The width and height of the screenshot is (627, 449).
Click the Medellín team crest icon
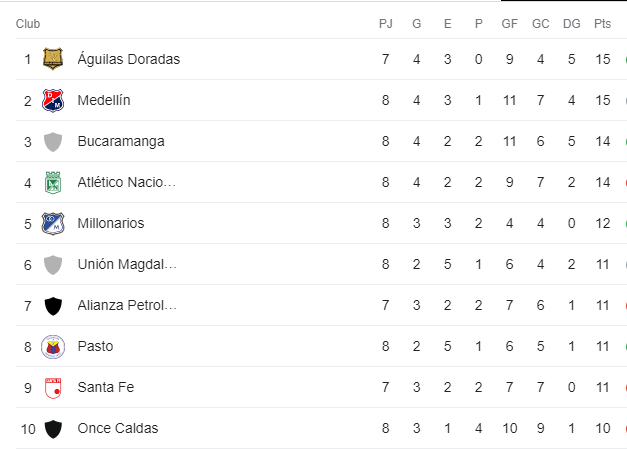pyautogui.click(x=53, y=100)
